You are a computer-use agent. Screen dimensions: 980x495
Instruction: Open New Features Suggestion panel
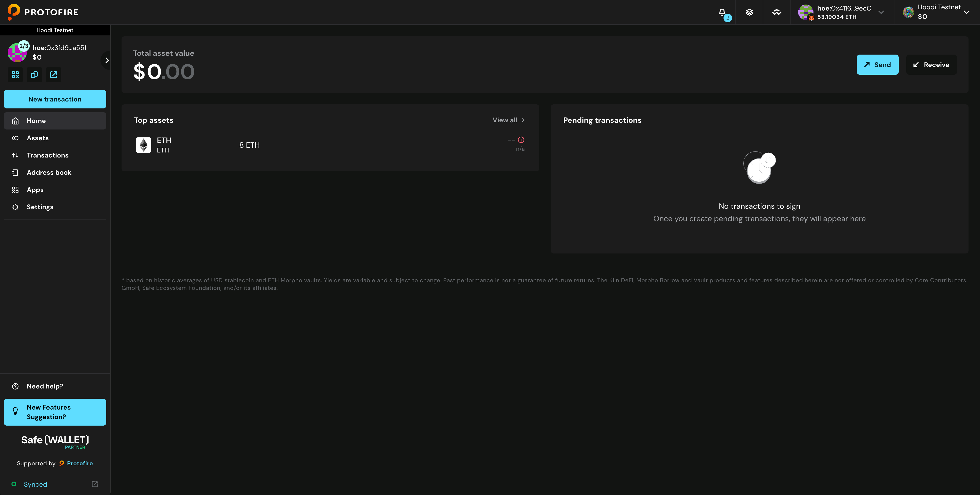point(55,412)
